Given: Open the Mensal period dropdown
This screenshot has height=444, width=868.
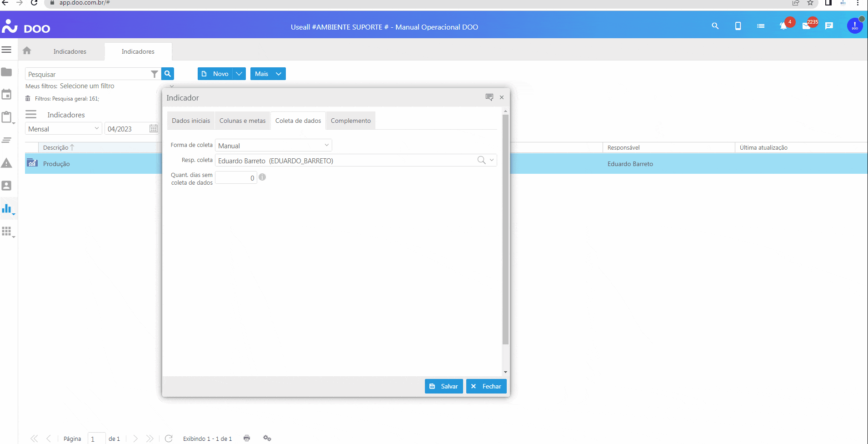Looking at the screenshot, I should click(x=96, y=129).
